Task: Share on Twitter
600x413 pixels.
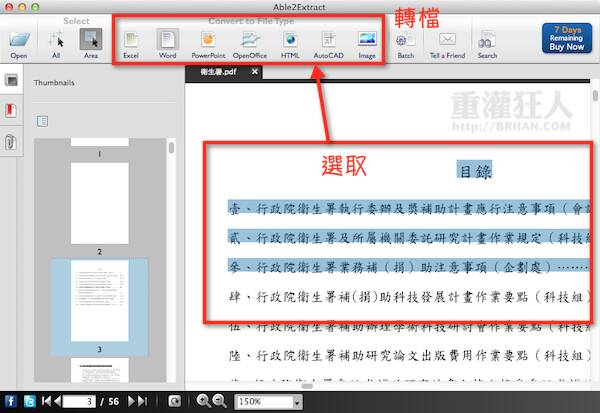Action: tap(29, 402)
